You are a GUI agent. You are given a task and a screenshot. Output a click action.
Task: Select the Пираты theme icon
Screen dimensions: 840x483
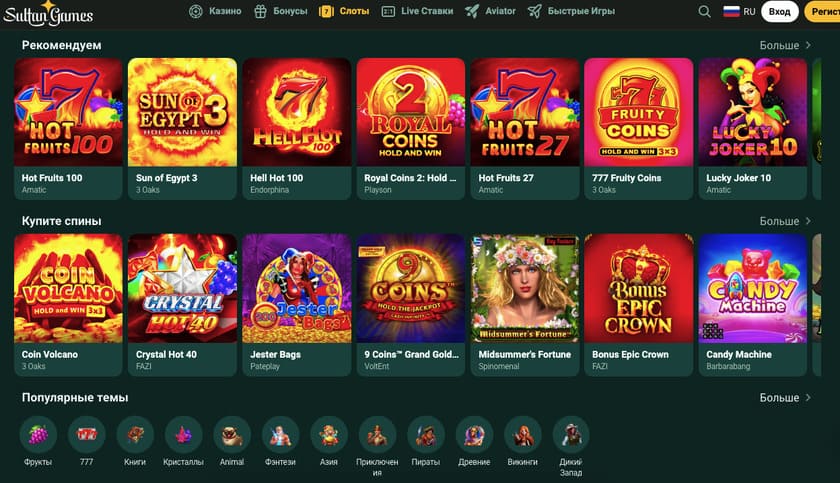pos(425,434)
